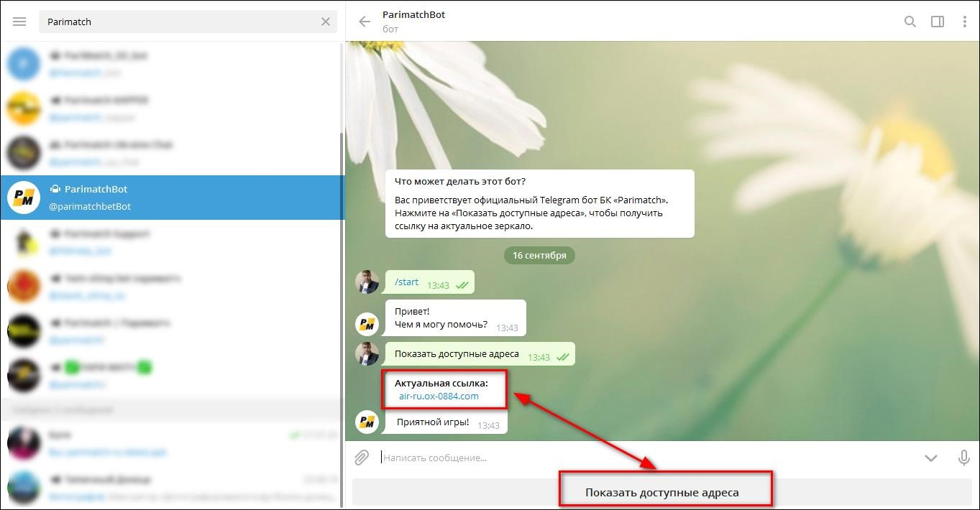Click the 'бот' status under chat title
This screenshot has height=510, width=980.
tap(390, 29)
